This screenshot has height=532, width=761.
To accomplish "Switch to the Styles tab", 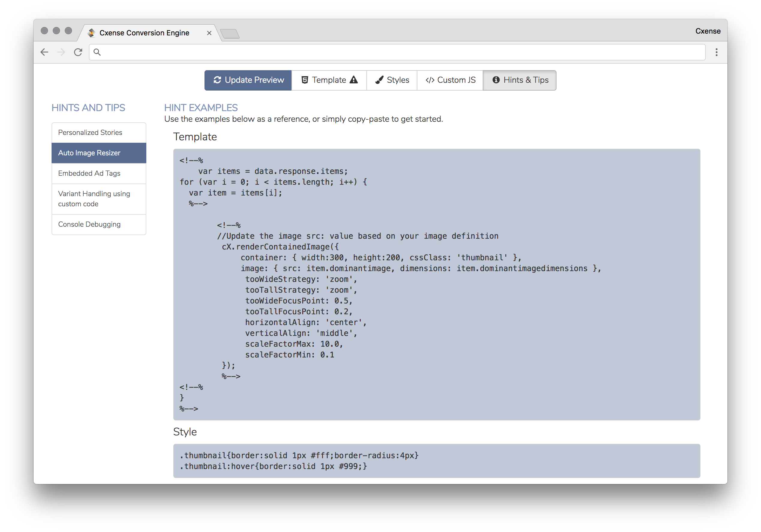I will [x=392, y=80].
